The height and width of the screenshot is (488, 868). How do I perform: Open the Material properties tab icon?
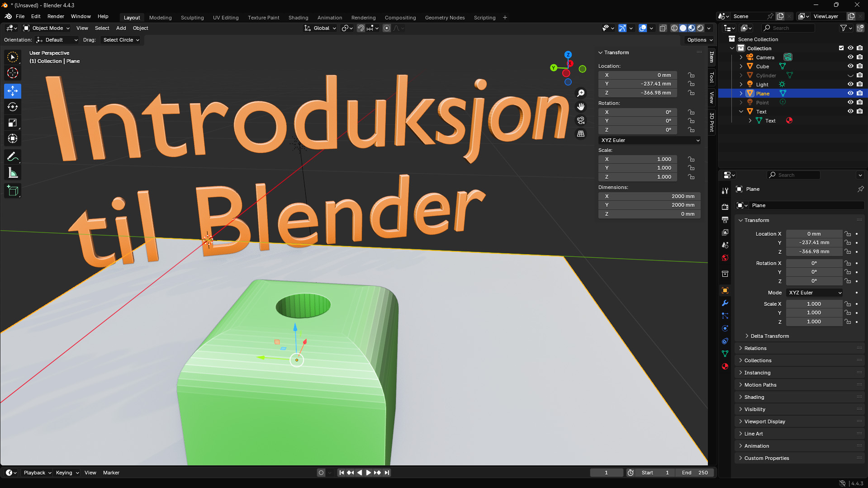[x=725, y=366]
